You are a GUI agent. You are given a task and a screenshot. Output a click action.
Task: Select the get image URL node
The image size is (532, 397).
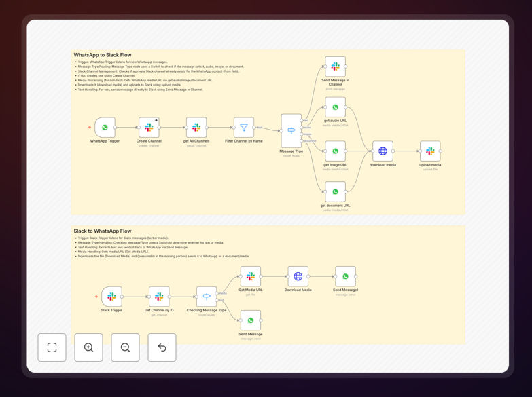335,151
